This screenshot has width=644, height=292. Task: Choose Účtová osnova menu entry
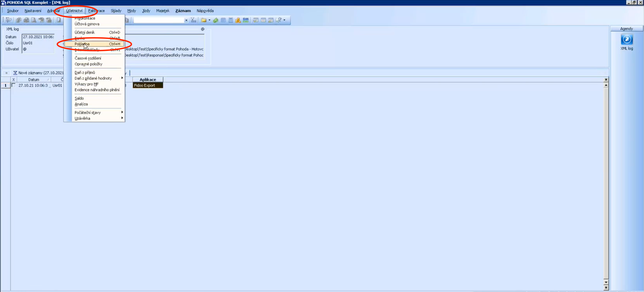pos(94,24)
